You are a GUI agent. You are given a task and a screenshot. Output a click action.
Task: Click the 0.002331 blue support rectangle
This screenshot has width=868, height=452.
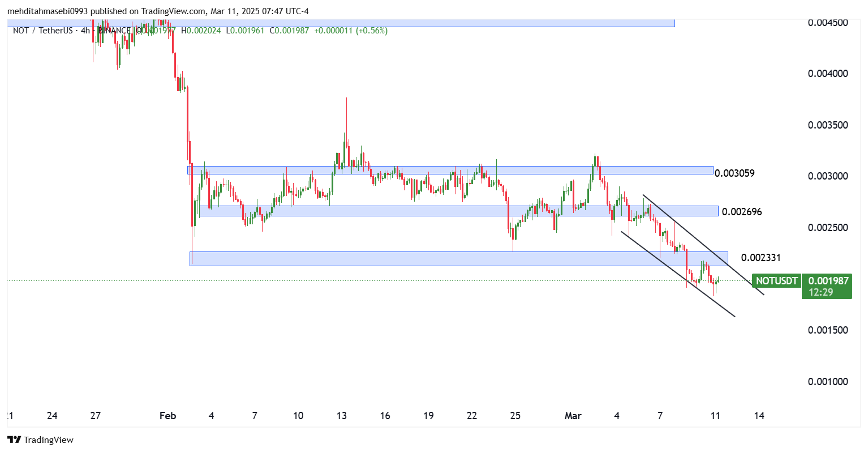(459, 258)
